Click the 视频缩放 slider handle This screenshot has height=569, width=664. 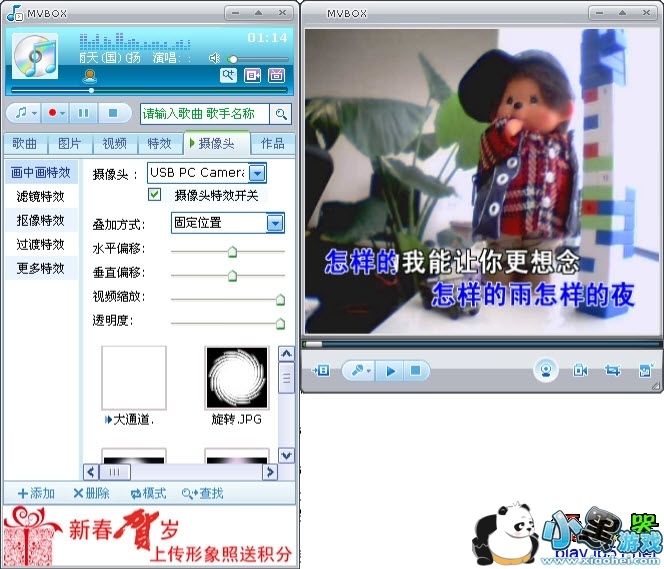pyautogui.click(x=280, y=300)
